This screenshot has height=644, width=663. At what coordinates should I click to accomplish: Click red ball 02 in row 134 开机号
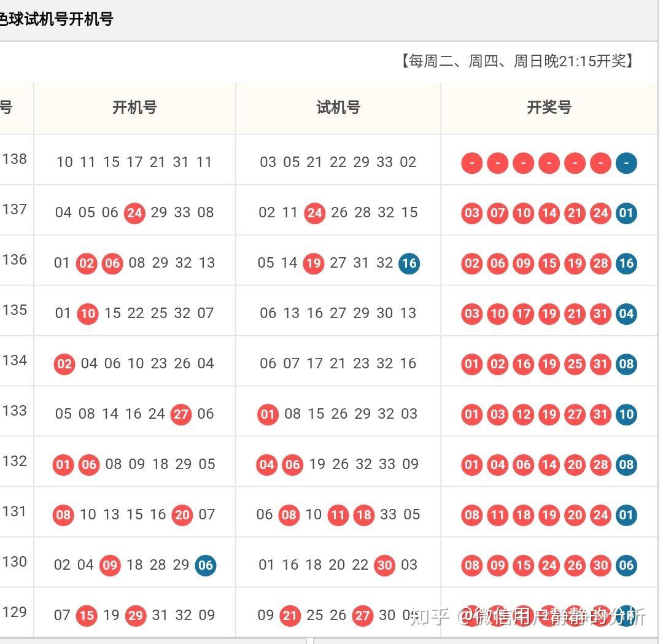coord(64,363)
